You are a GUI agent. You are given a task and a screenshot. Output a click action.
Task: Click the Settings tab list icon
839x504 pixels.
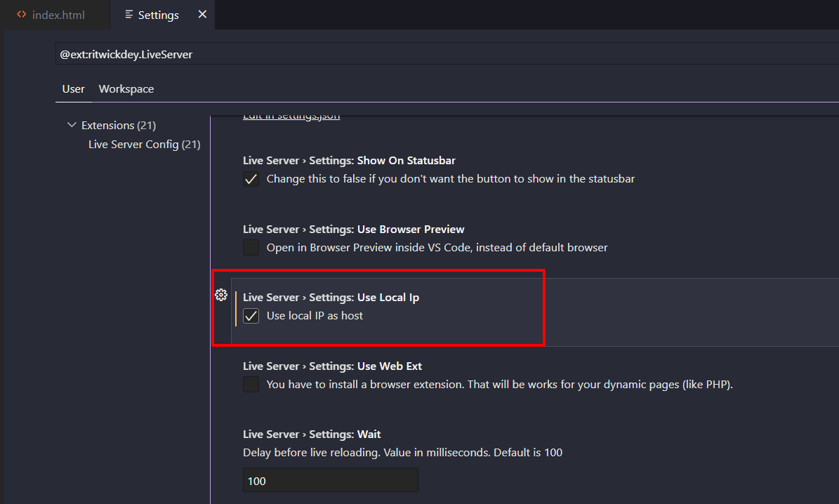pyautogui.click(x=128, y=15)
